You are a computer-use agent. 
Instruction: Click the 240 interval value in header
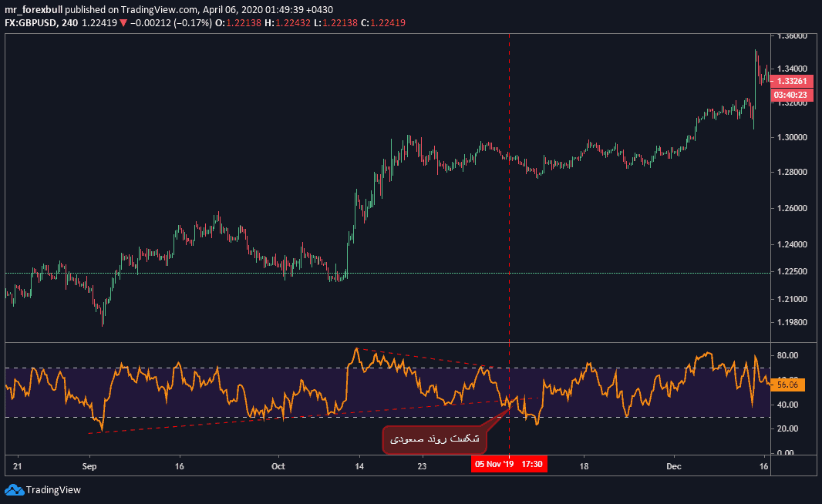72,23
